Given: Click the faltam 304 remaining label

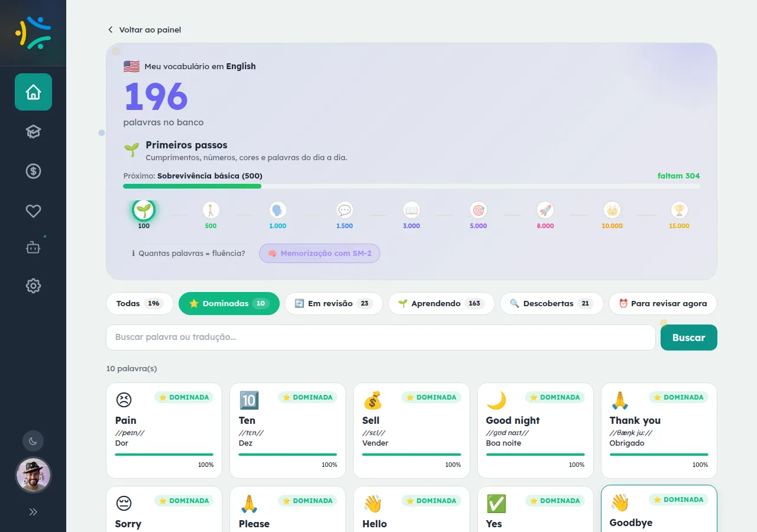Looking at the screenshot, I should [678, 176].
